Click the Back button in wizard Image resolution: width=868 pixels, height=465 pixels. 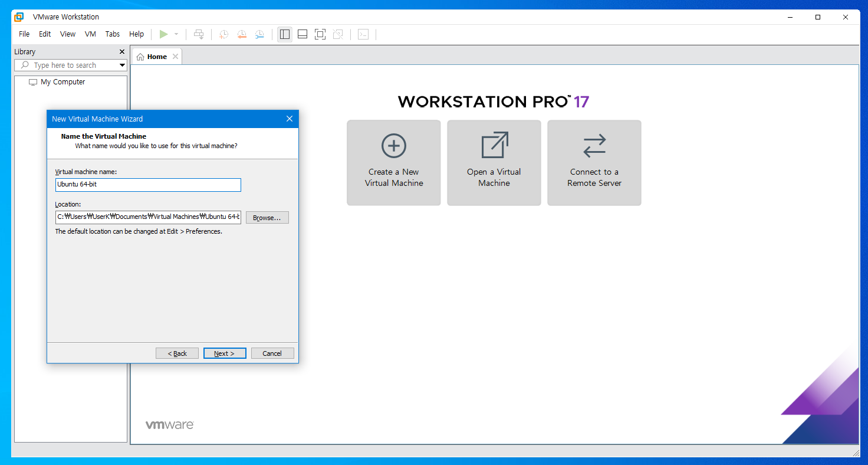click(177, 353)
